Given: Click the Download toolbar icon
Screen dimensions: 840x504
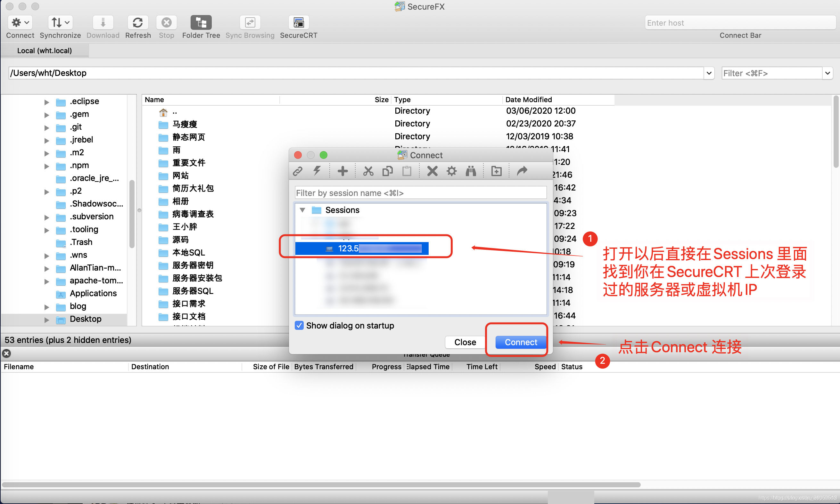Looking at the screenshot, I should pos(103,23).
